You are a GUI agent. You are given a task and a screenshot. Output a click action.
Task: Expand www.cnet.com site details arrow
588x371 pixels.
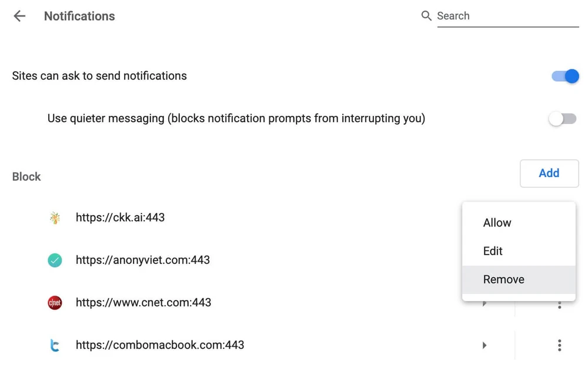[485, 304]
